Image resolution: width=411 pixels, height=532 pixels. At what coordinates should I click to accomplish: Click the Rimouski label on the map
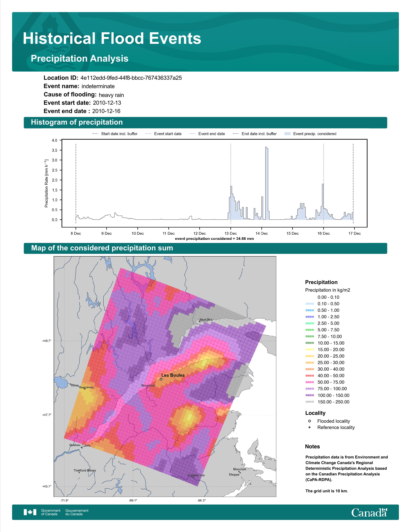pyautogui.click(x=148, y=386)
